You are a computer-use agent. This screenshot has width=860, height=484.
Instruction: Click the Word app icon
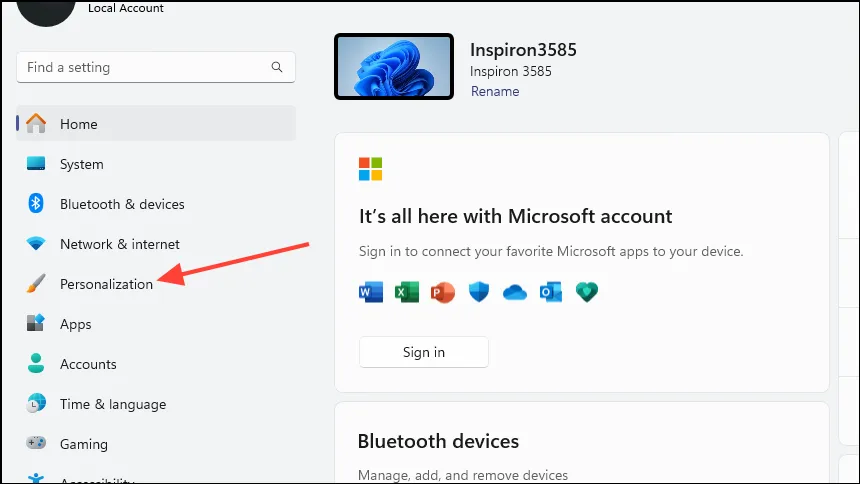[x=370, y=292]
